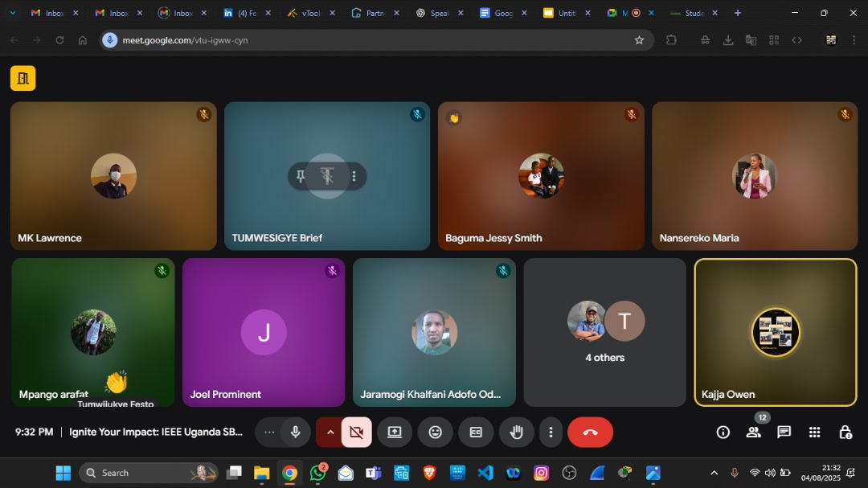Image resolution: width=868 pixels, height=488 pixels.
Task: Open the three-dot menu beside the microphone
Action: click(269, 433)
